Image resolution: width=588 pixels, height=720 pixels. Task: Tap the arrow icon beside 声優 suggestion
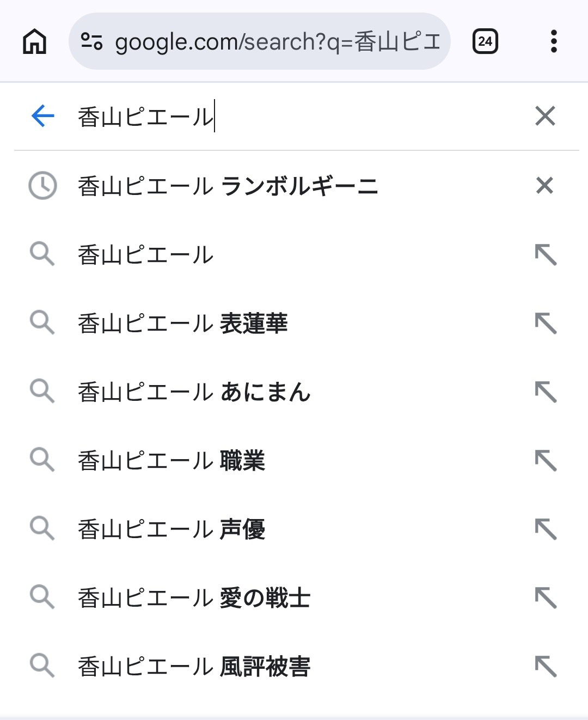tap(546, 529)
